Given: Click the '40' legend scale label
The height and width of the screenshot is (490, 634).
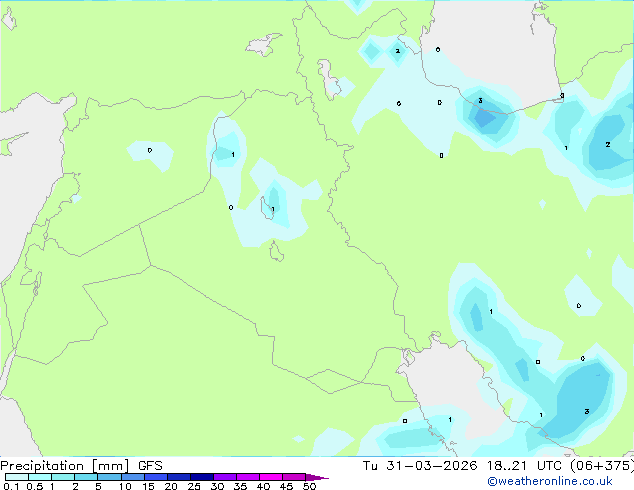Looking at the screenshot, I should click(x=263, y=486).
